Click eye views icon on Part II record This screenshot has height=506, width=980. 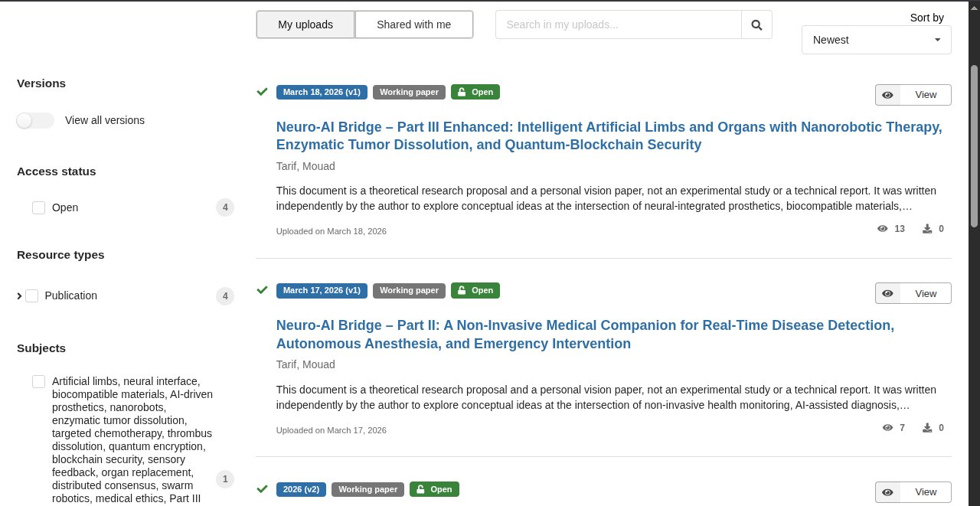887,428
